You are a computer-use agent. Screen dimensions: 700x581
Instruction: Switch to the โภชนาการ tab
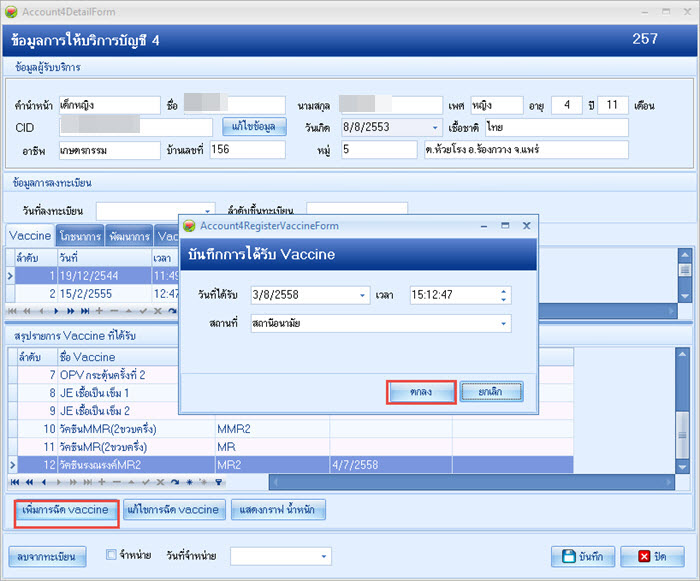80,235
